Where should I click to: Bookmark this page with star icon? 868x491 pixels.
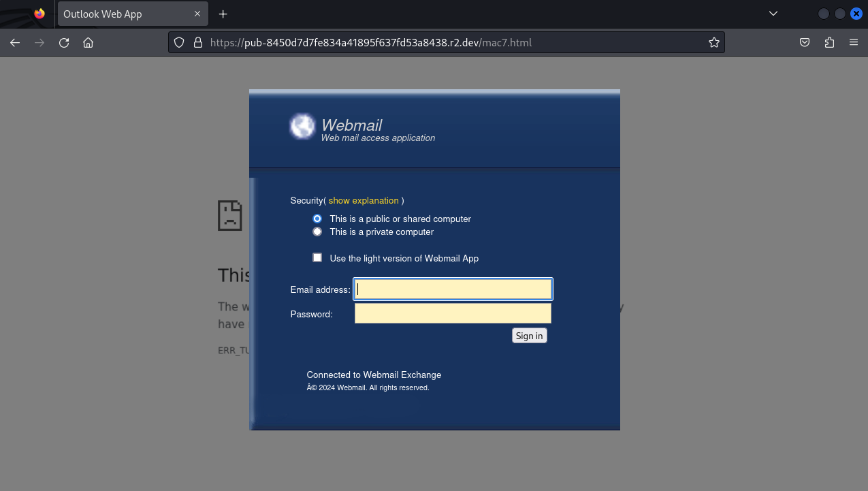coord(713,42)
